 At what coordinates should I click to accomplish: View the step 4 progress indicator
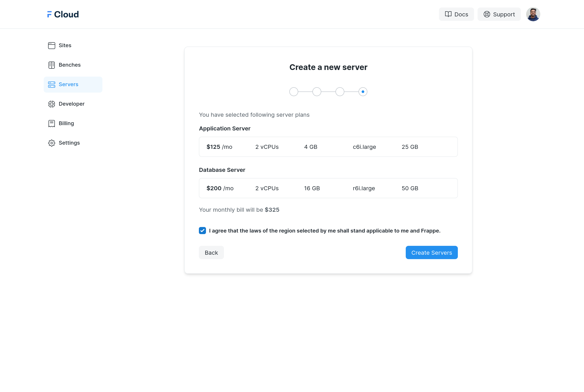pos(363,91)
